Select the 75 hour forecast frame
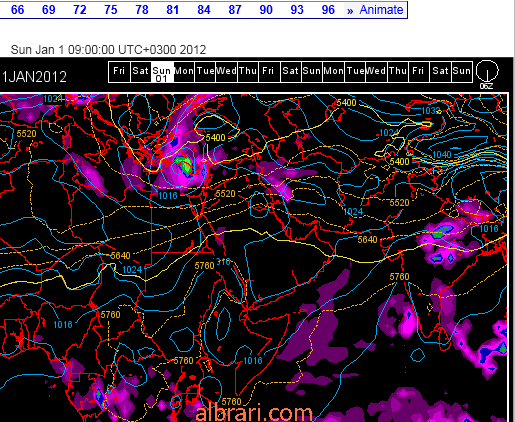 click(111, 10)
